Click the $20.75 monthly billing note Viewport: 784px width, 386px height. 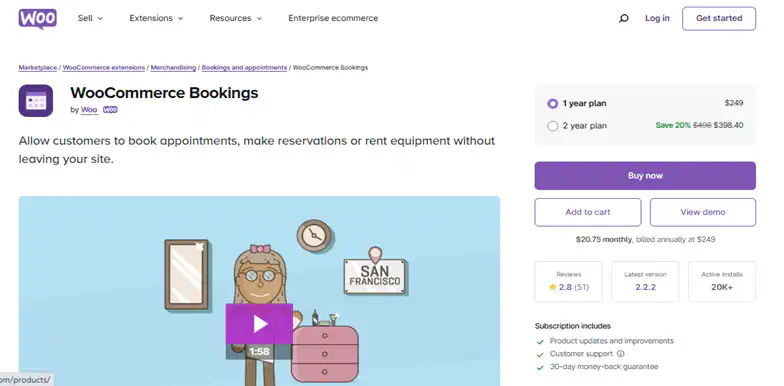645,240
